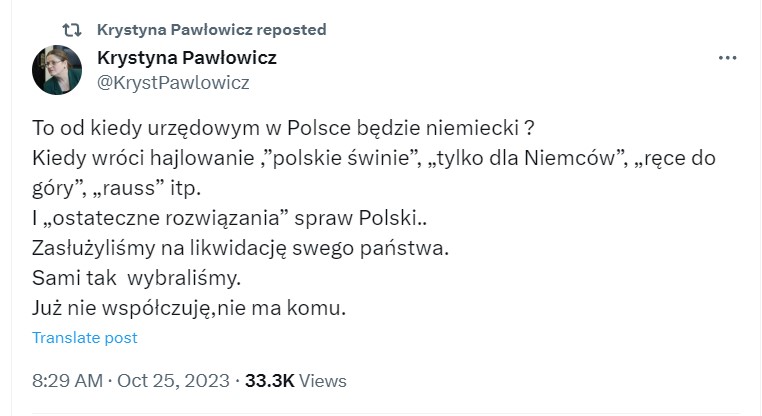
Task: Click Krystyna Pawłowicz's profile avatar
Action: point(60,70)
